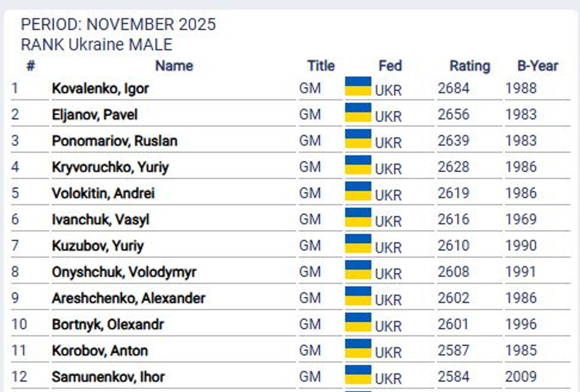The image size is (580, 392).
Task: Open Ivanchuk, Vasyl's player page
Action: coord(101,220)
